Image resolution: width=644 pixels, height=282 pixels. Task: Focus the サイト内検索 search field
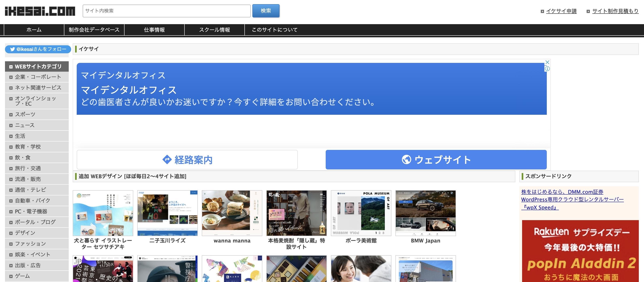click(x=167, y=11)
